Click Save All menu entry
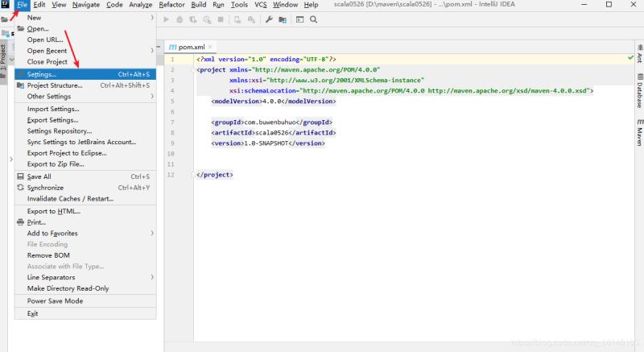644x352 pixels. (39, 176)
